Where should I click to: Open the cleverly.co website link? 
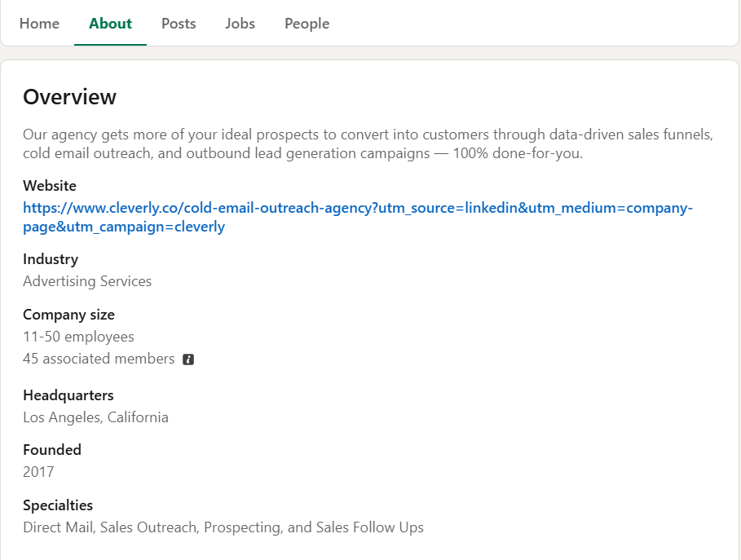click(x=358, y=217)
